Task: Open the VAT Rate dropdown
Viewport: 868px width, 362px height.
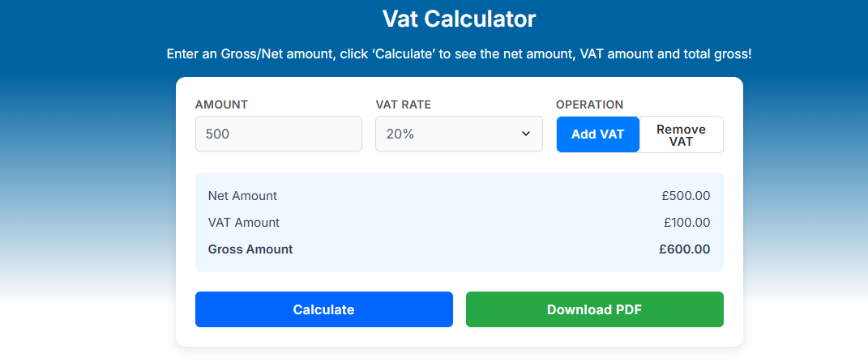Action: click(x=458, y=134)
